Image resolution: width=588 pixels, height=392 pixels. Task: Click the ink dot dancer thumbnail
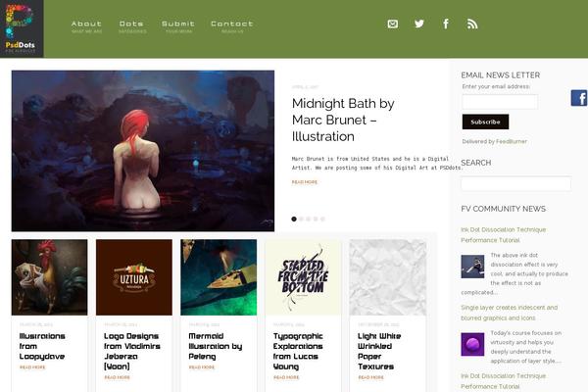[x=472, y=267]
